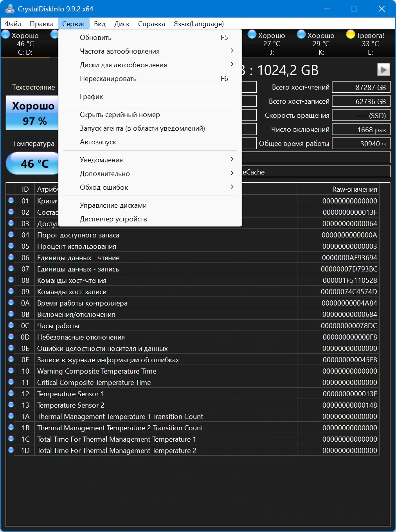This screenshot has height=532, width=396.
Task: Click the Хорошо 97 % health status button
Action: click(x=32, y=113)
